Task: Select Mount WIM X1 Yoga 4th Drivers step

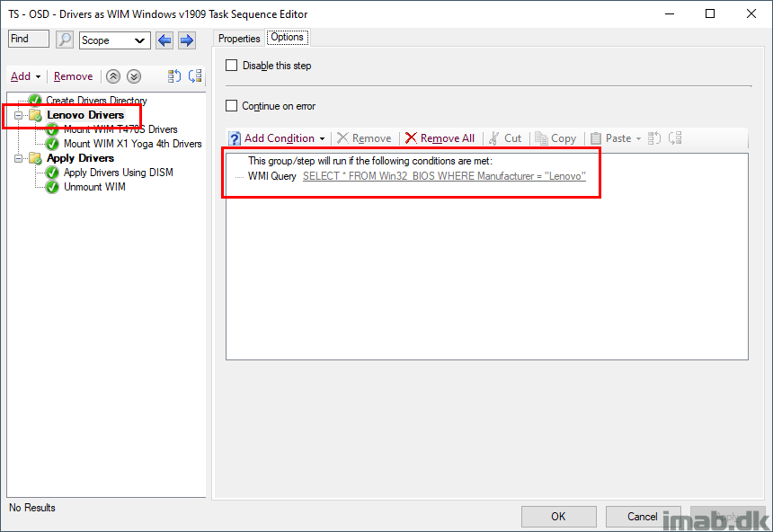Action: click(133, 144)
